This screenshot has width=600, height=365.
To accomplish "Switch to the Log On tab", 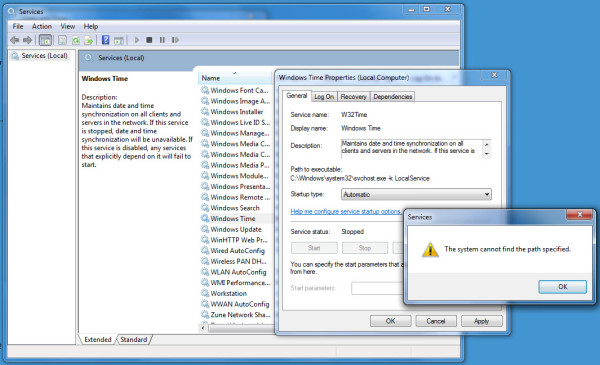I will coord(324,97).
